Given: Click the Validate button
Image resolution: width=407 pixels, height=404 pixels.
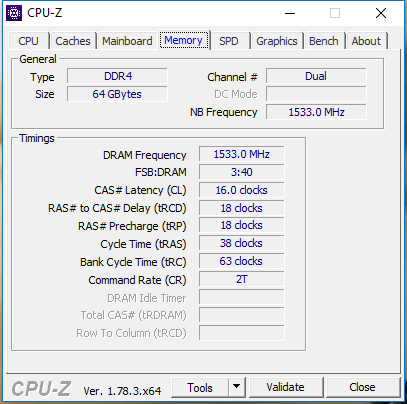Looking at the screenshot, I should point(286,387).
